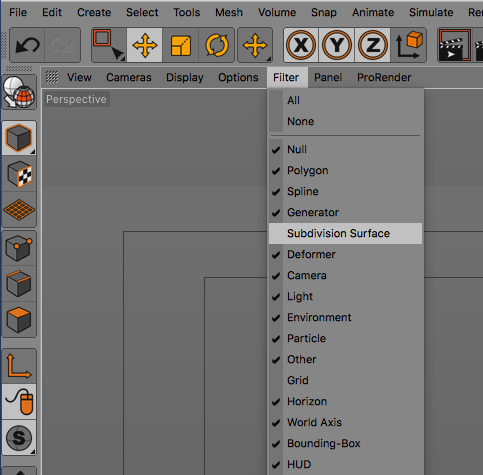The image size is (483, 475).
Task: Open the Tools menu
Action: tap(187, 12)
